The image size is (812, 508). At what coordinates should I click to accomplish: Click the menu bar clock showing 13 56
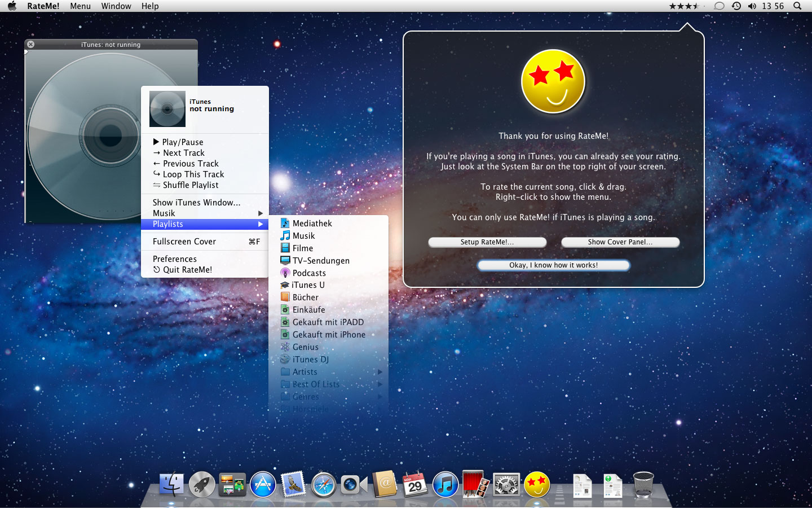pos(773,6)
